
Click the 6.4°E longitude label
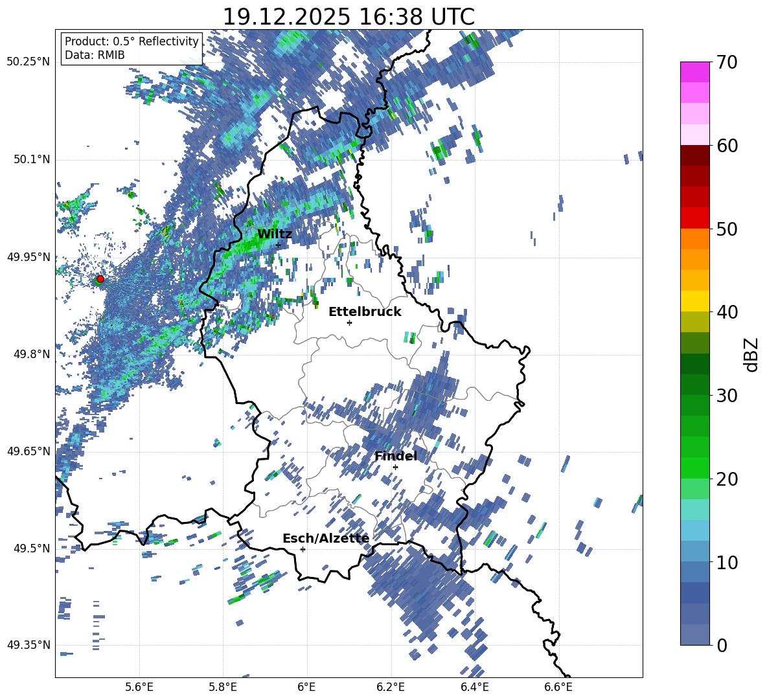pos(474,687)
